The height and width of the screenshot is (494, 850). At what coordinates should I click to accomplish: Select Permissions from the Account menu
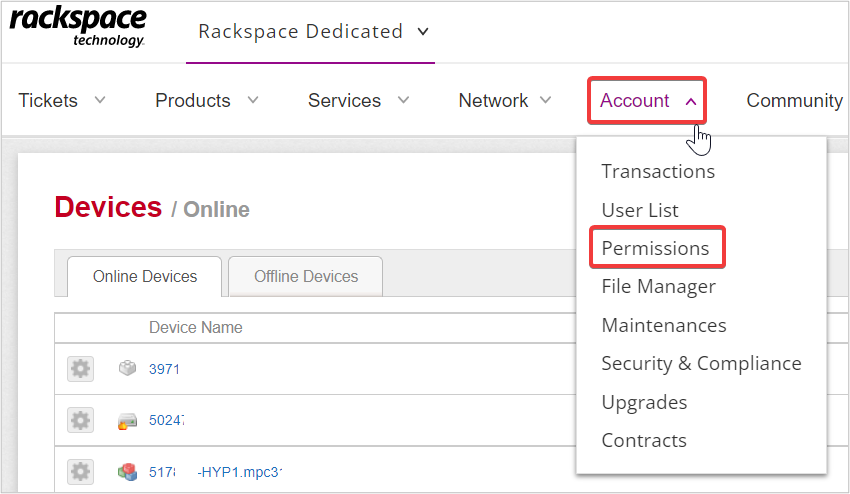[655, 248]
